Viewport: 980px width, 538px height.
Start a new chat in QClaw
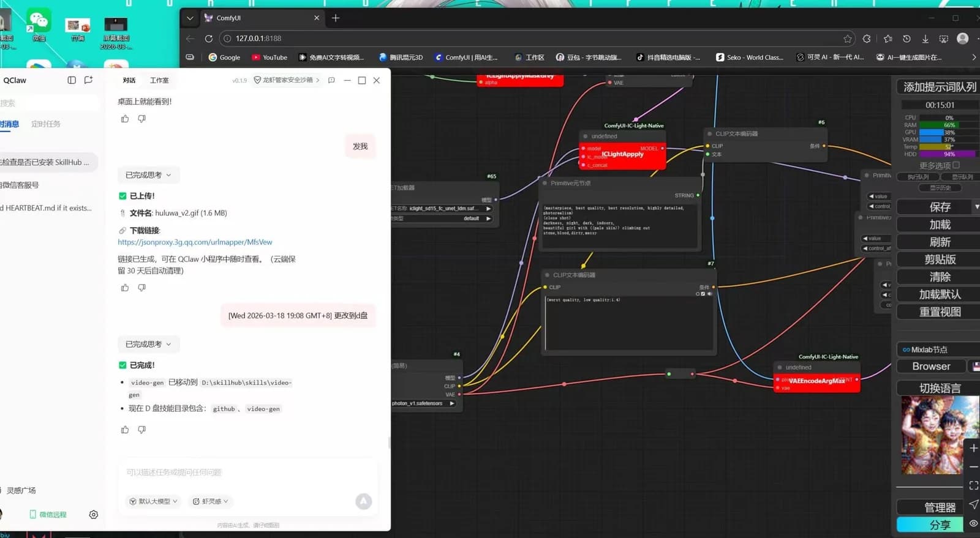coord(88,80)
